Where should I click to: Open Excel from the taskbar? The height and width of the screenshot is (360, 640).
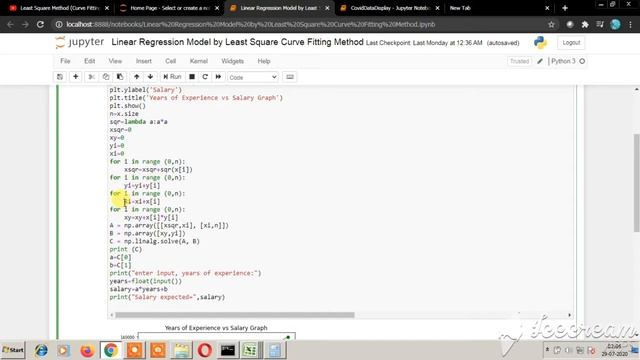point(250,350)
